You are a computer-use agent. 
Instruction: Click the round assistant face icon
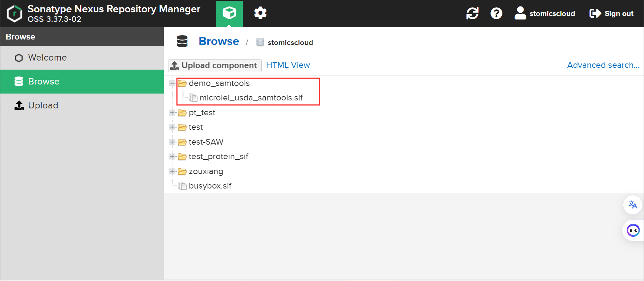coord(633,230)
